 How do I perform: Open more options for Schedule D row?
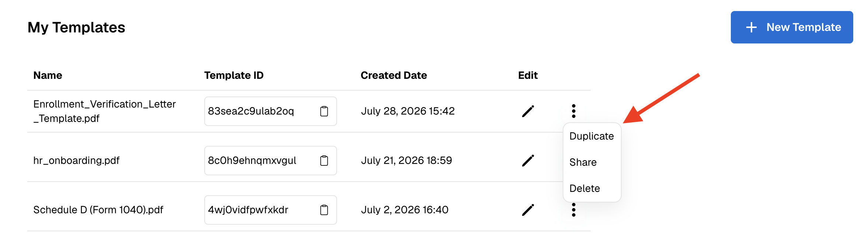pyautogui.click(x=573, y=210)
